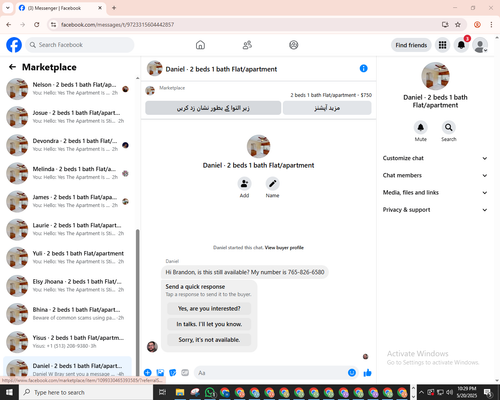Click the Urdu mark-as-pending button
The height and width of the screenshot is (400, 500).
click(x=213, y=108)
